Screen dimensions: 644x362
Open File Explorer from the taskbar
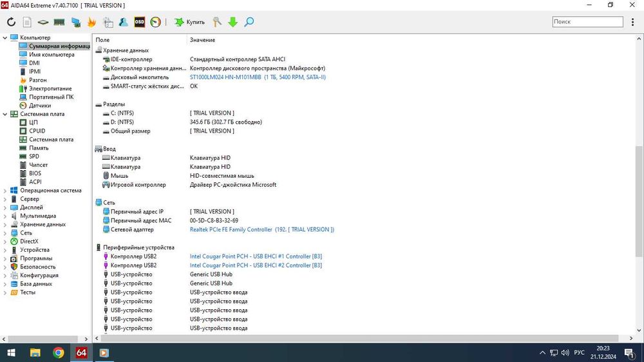tap(35, 352)
